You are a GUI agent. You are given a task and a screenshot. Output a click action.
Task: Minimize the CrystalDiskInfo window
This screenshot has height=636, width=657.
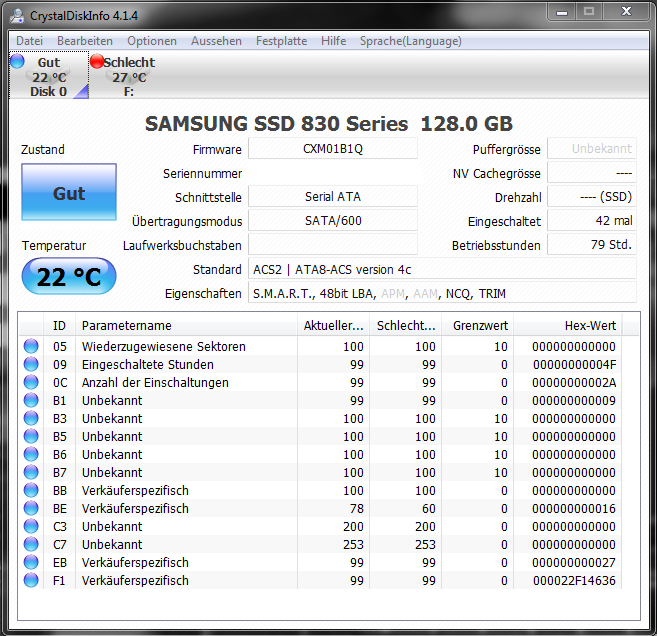[x=561, y=12]
